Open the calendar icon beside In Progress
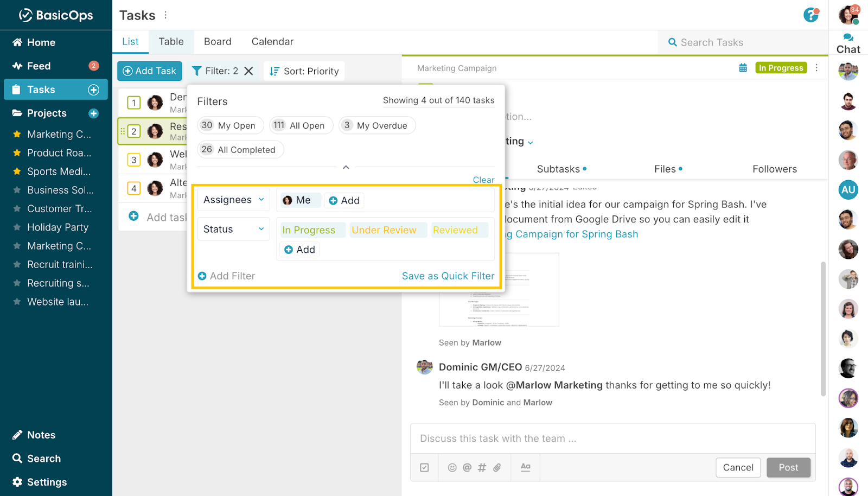Image resolution: width=868 pixels, height=496 pixels. (743, 68)
